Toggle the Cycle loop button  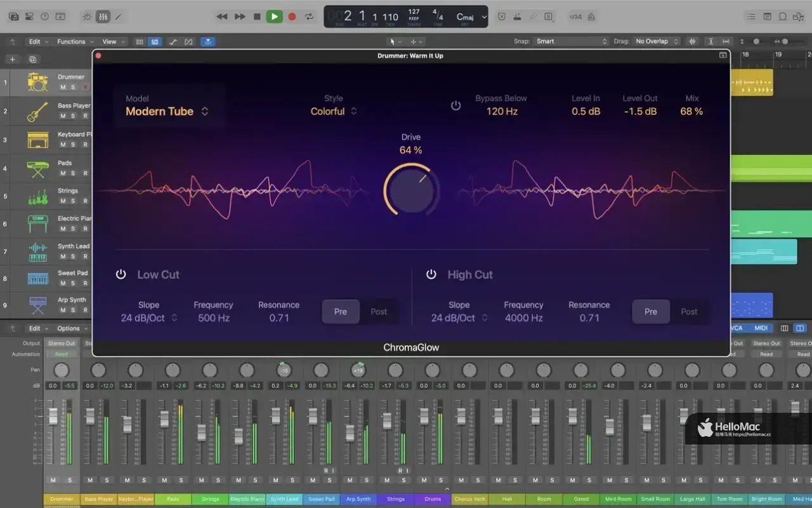pos(309,17)
